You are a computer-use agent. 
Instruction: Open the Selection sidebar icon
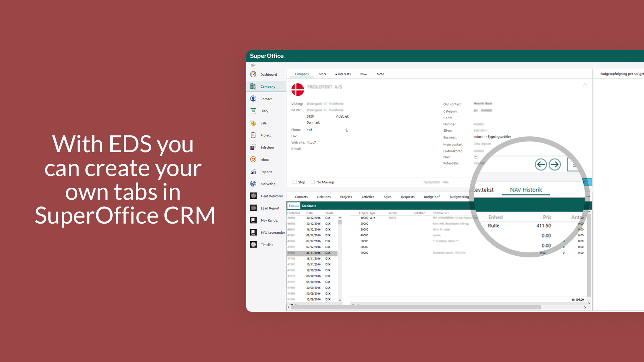click(253, 147)
